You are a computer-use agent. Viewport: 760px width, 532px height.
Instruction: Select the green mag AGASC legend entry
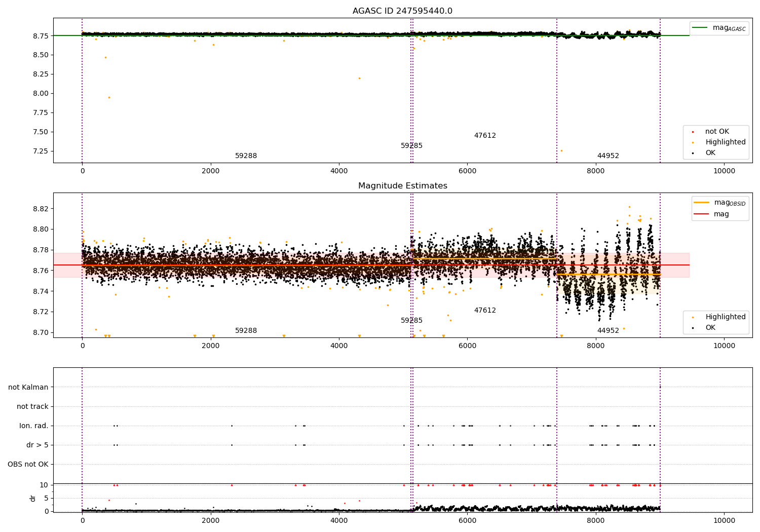pyautogui.click(x=719, y=28)
